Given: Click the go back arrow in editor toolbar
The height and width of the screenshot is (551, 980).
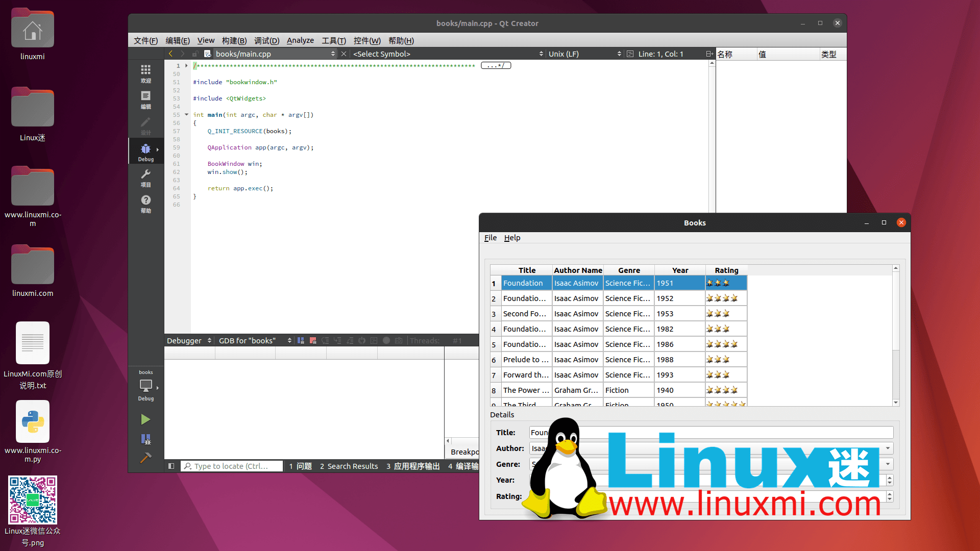Looking at the screenshot, I should (x=170, y=54).
